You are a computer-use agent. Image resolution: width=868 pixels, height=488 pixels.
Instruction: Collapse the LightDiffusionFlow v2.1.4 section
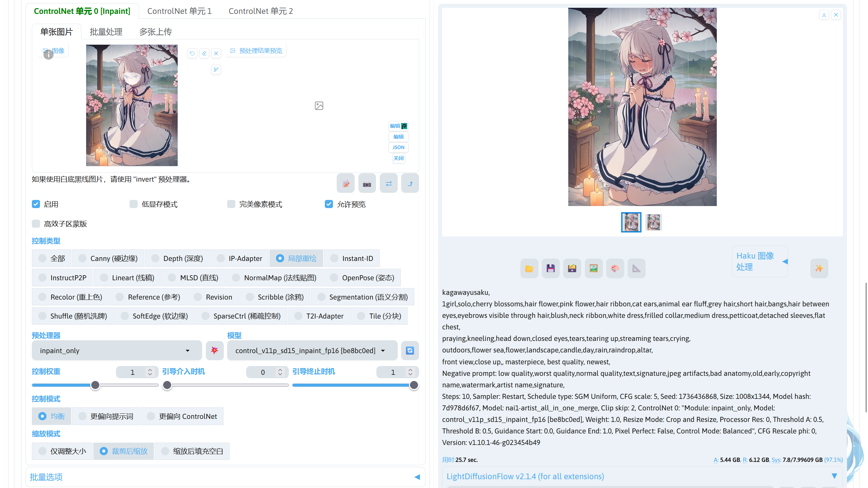coord(834,476)
